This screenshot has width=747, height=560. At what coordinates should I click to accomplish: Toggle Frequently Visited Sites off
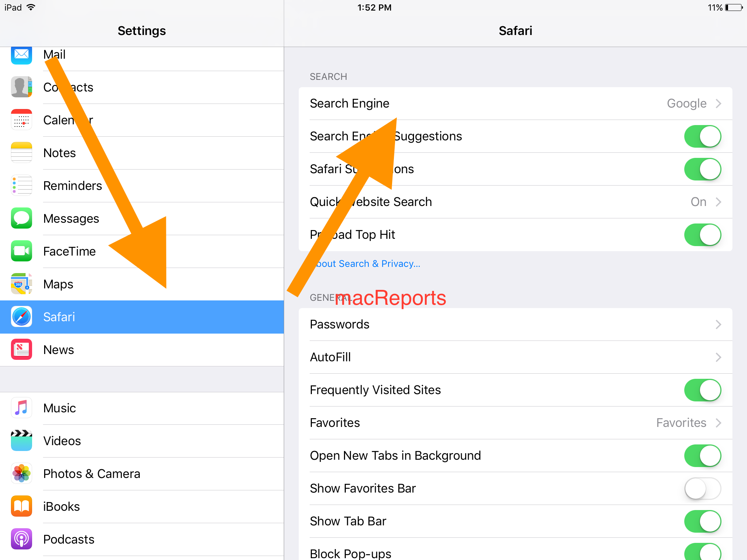tap(704, 390)
